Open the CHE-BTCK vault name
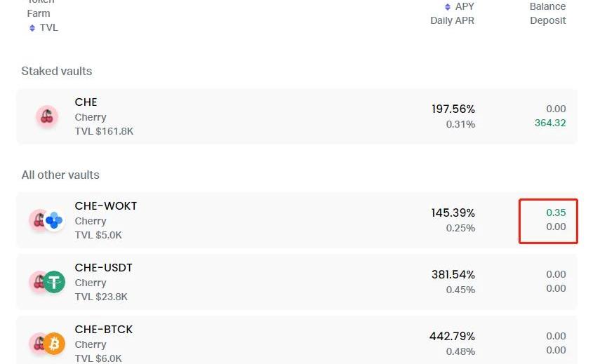This screenshot has width=607, height=364. coord(104,330)
